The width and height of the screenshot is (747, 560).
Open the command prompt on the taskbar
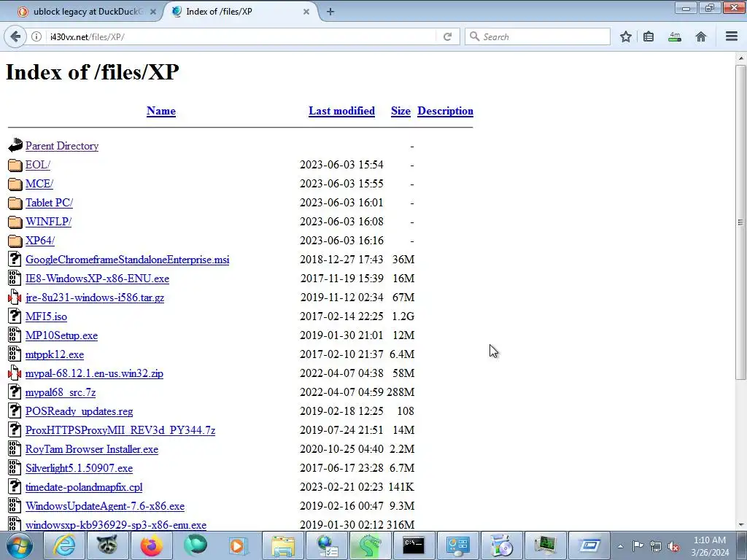(x=414, y=545)
